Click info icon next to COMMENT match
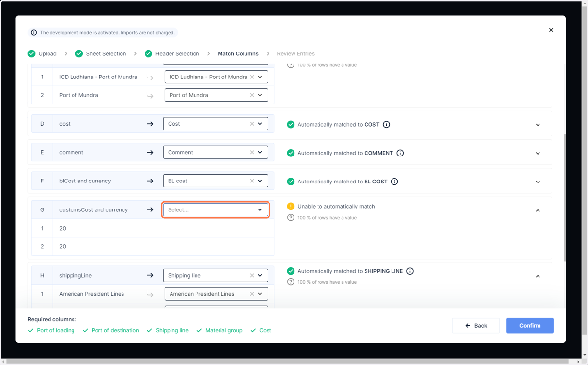The width and height of the screenshot is (588, 365). 400,153
